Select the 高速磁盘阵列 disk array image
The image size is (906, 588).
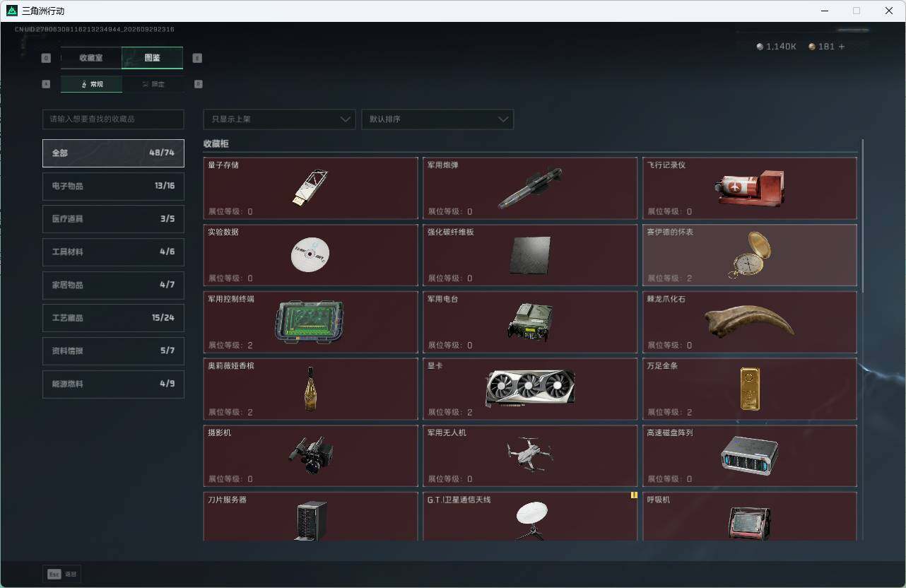click(x=749, y=455)
